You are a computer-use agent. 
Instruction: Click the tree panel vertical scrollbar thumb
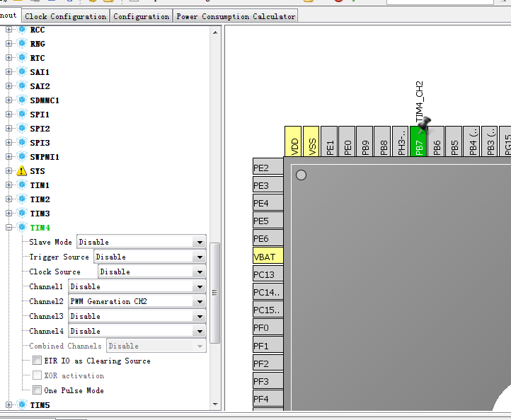click(x=214, y=292)
